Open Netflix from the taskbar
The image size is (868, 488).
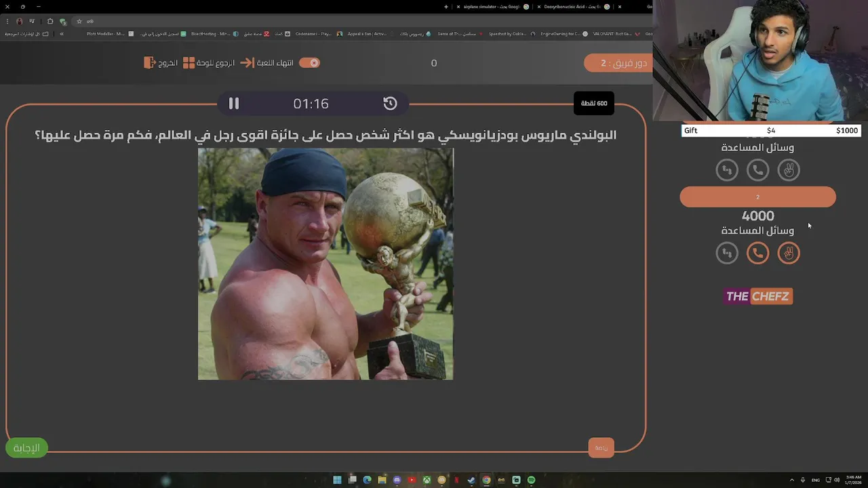point(456,480)
